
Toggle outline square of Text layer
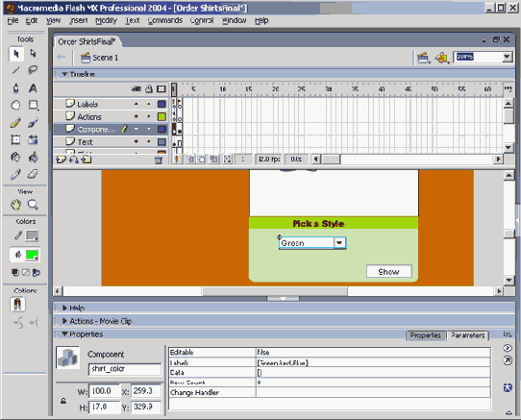[161, 142]
